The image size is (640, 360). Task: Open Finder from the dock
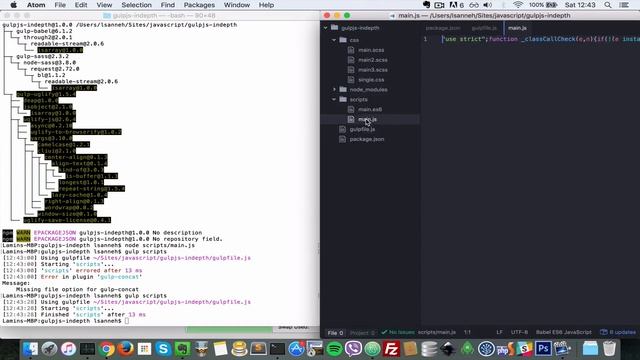30,349
